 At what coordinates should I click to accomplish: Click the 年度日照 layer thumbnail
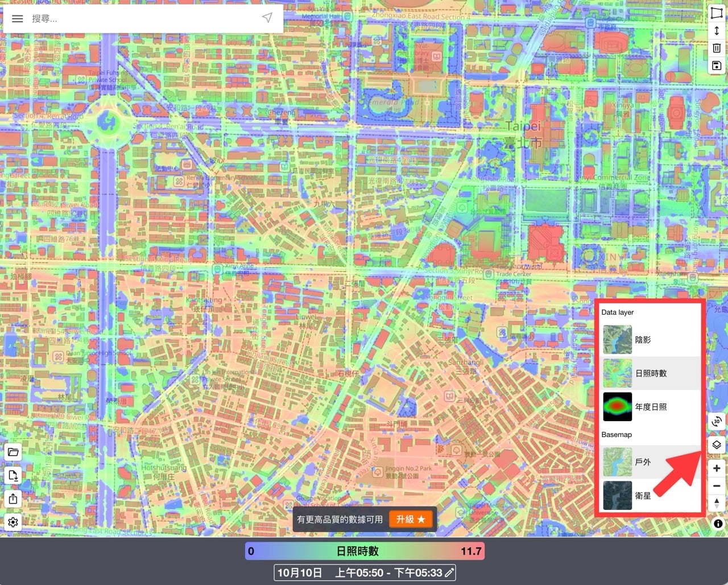618,407
